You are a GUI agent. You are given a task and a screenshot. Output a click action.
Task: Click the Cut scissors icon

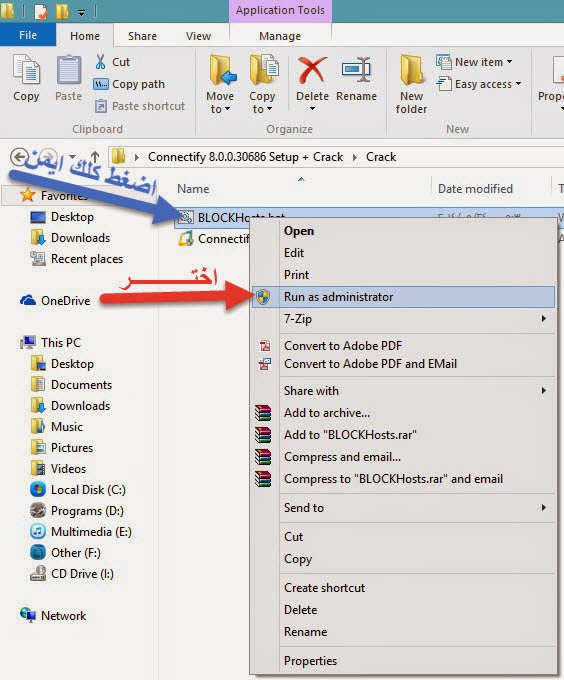101,62
